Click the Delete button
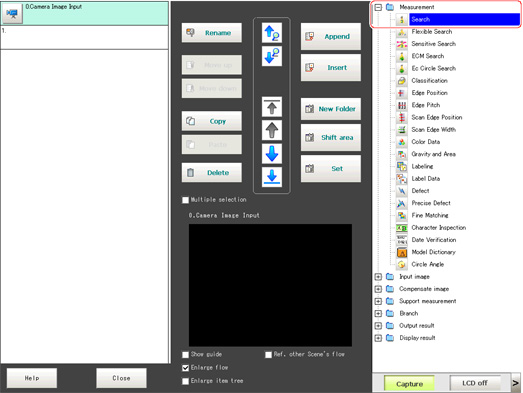Viewport: 523px width, 393px height. (x=211, y=172)
